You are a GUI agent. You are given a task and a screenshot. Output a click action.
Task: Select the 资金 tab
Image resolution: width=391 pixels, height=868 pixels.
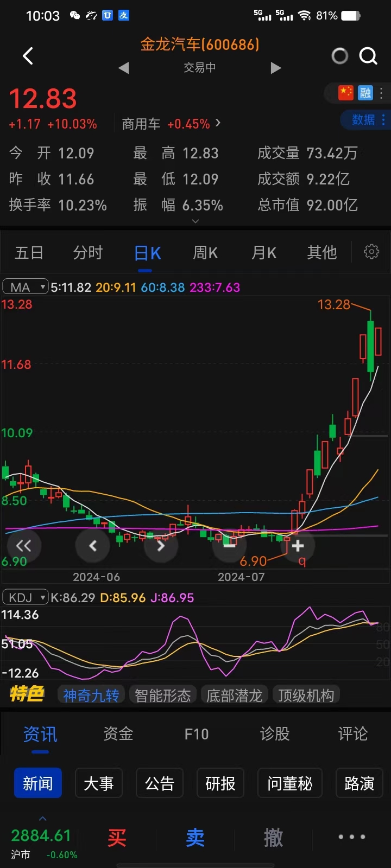pyautogui.click(x=118, y=734)
